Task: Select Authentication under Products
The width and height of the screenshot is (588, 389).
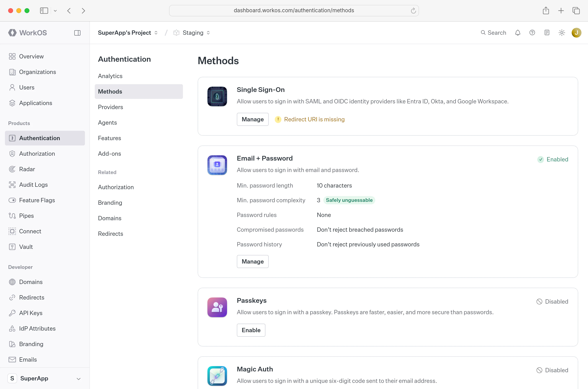Action: click(x=45, y=138)
